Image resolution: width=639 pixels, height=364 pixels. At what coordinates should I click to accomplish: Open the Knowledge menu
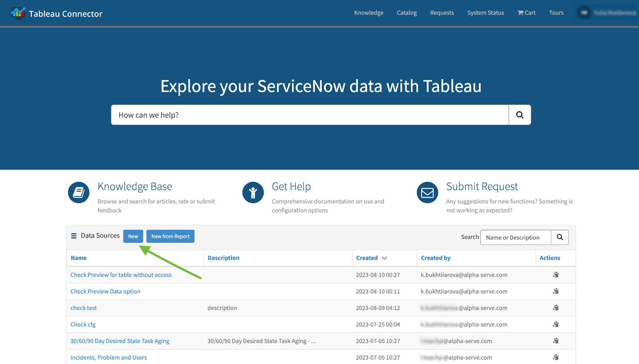pyautogui.click(x=368, y=12)
